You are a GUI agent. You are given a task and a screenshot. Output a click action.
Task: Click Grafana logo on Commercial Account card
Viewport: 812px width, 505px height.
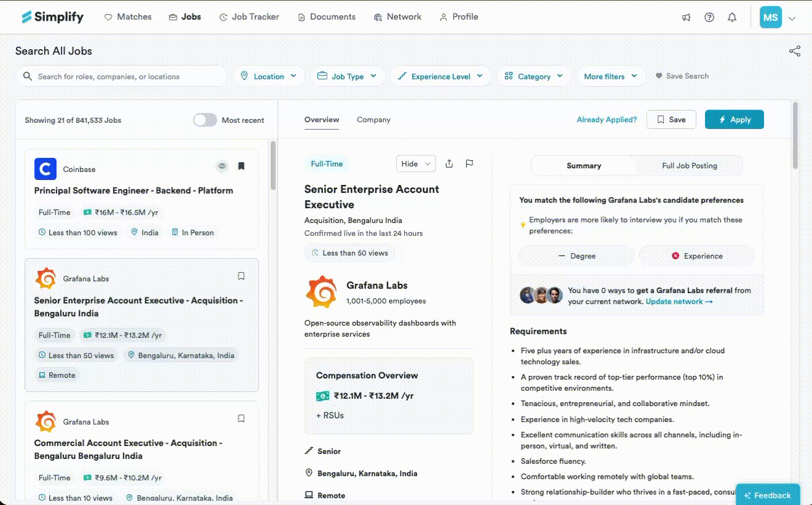pyautogui.click(x=45, y=421)
